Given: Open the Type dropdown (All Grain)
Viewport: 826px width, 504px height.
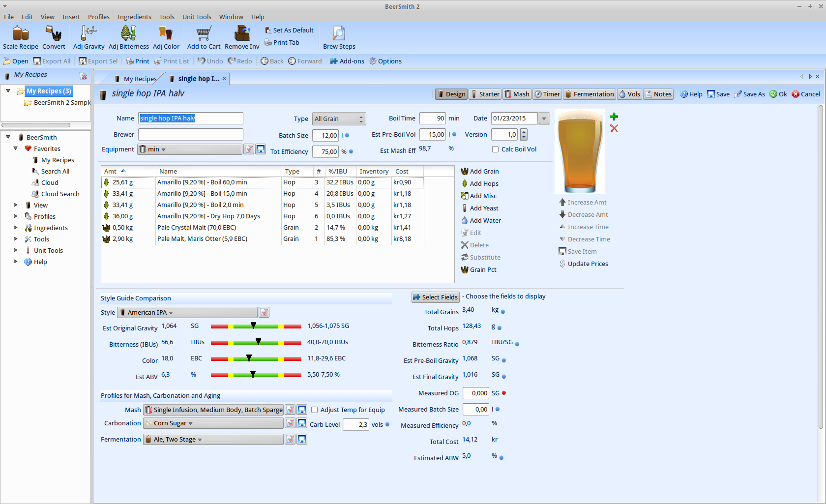Looking at the screenshot, I should point(339,119).
